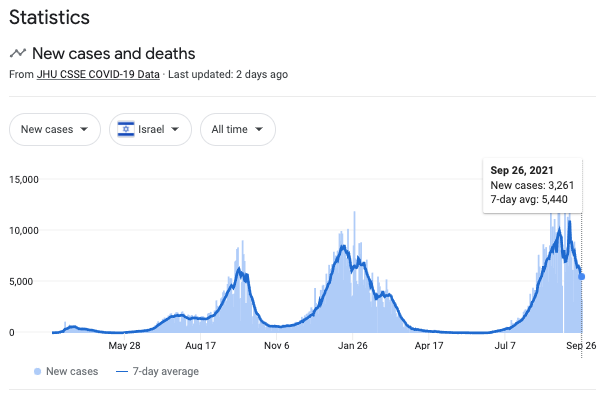Click the New cases legend dot

click(37, 372)
